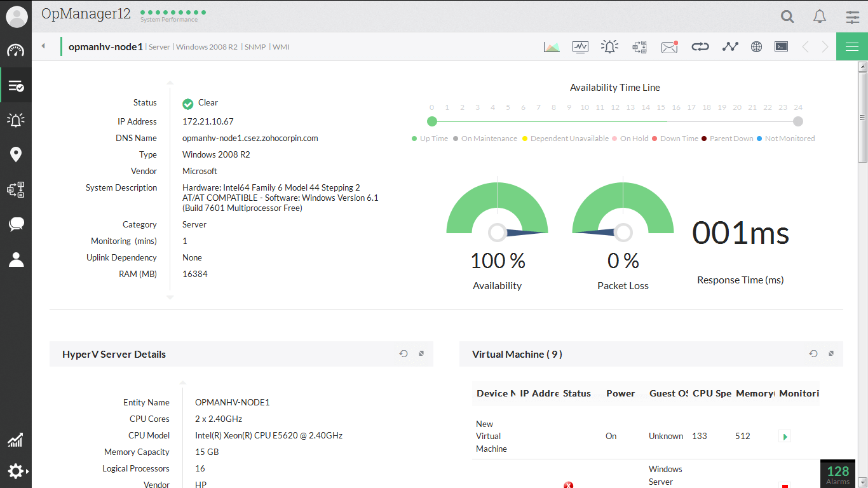Viewport: 868px width, 488px height.
Task: Click the workflow diagram toolbar icon
Action: pos(639,46)
